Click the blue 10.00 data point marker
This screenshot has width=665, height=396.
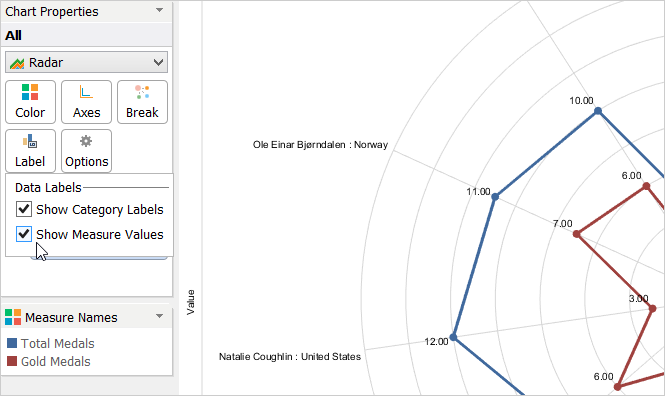pos(598,111)
